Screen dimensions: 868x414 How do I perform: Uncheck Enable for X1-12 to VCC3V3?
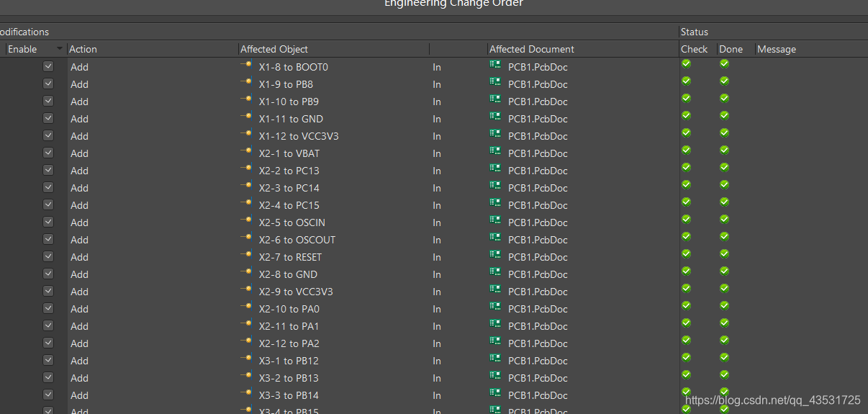[48, 135]
